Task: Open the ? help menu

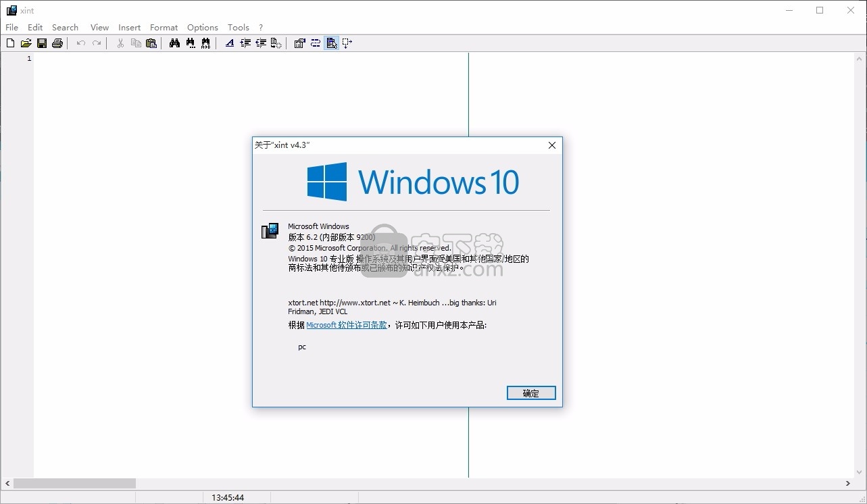Action: [261, 28]
